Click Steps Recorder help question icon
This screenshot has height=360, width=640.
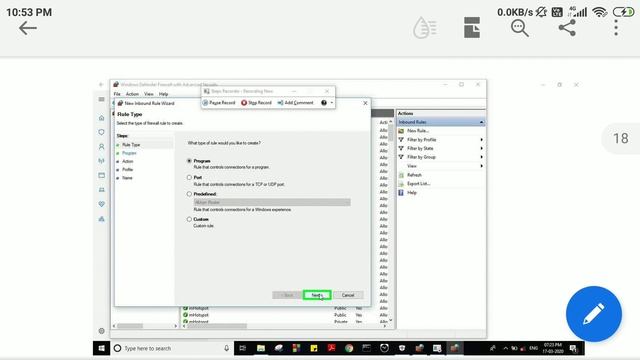tap(324, 103)
